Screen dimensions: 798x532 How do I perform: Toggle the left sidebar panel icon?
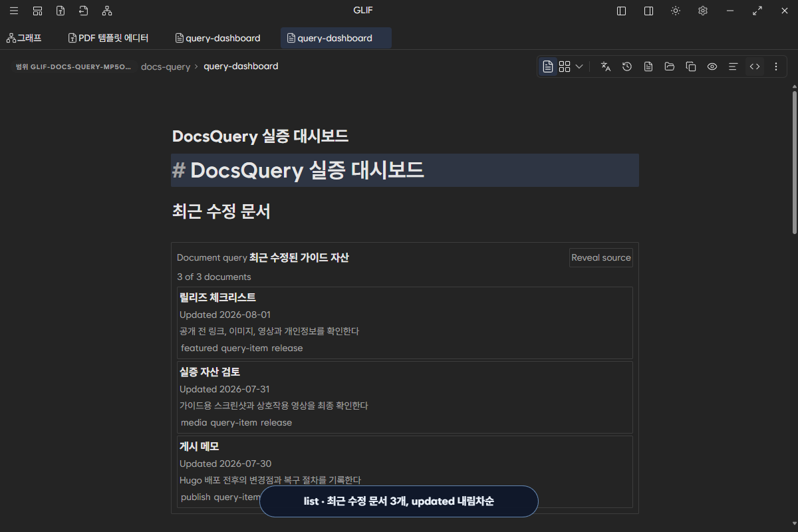[622, 11]
